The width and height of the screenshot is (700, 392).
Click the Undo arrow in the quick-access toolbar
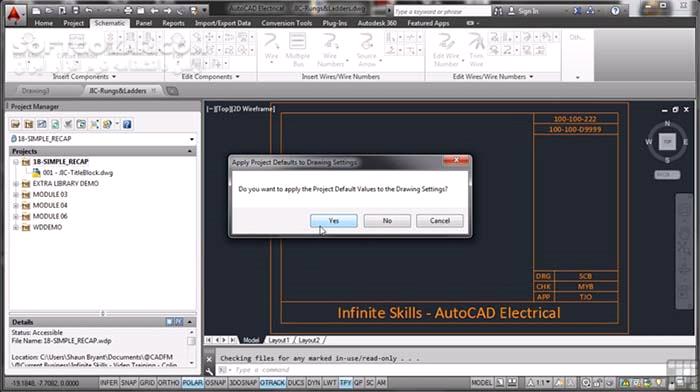click(89, 10)
